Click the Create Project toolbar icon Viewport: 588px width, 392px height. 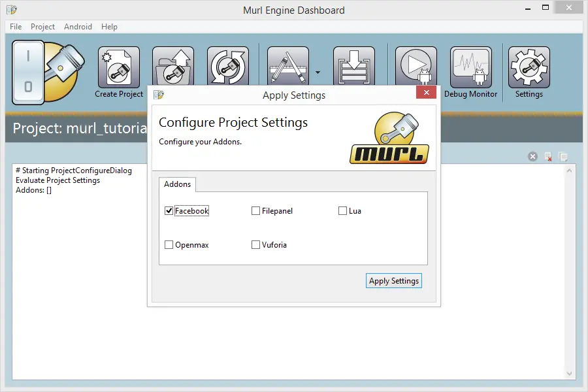118,67
